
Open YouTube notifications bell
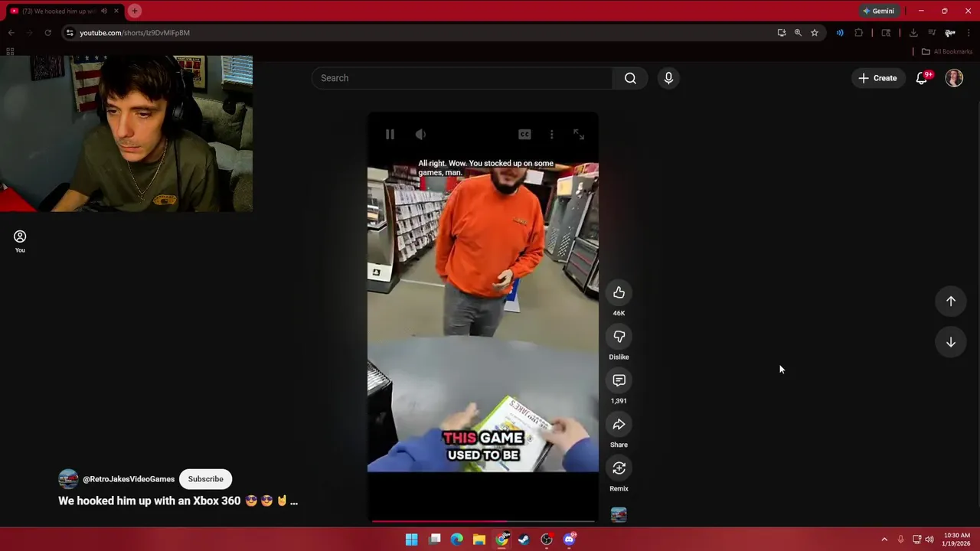pos(922,78)
